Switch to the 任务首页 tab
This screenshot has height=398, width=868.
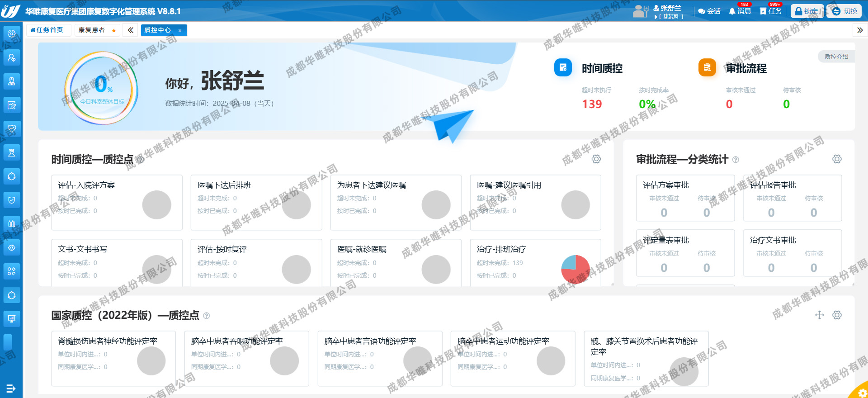[47, 30]
